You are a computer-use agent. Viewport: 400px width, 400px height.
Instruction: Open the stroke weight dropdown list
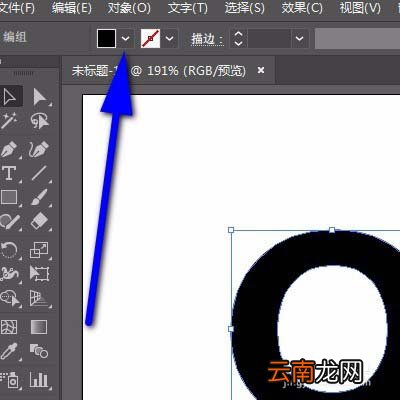click(299, 38)
